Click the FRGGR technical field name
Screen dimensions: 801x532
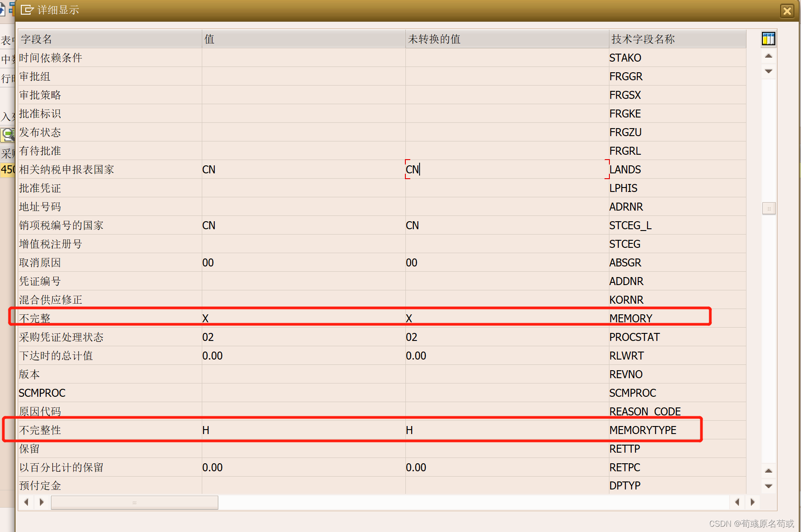coord(626,76)
